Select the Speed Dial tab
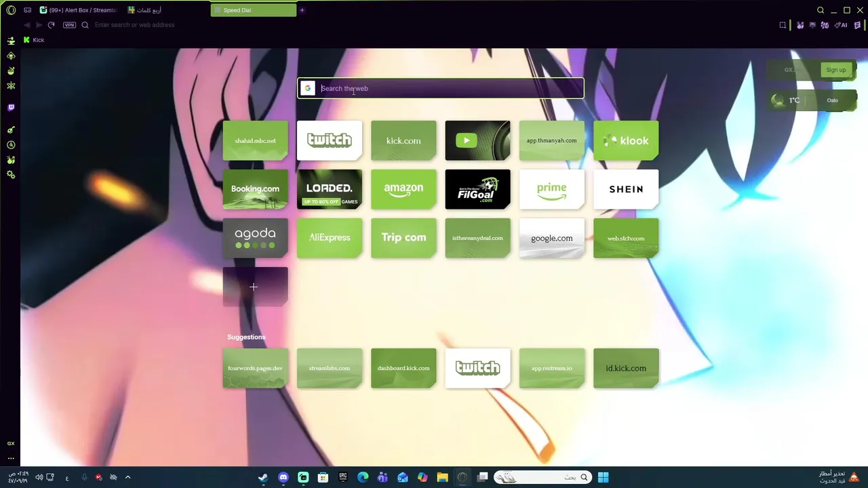The width and height of the screenshot is (868, 488). point(254,10)
